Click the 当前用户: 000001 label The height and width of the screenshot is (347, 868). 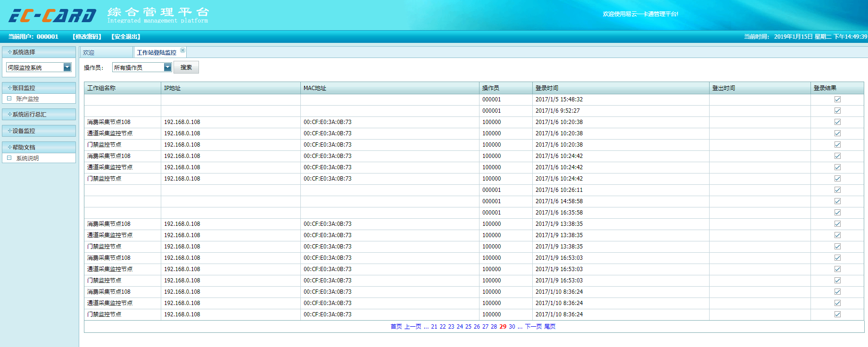33,37
